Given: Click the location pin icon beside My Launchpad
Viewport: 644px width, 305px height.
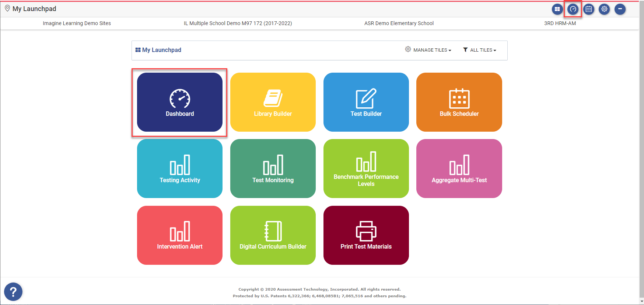Looking at the screenshot, I should click(7, 8).
